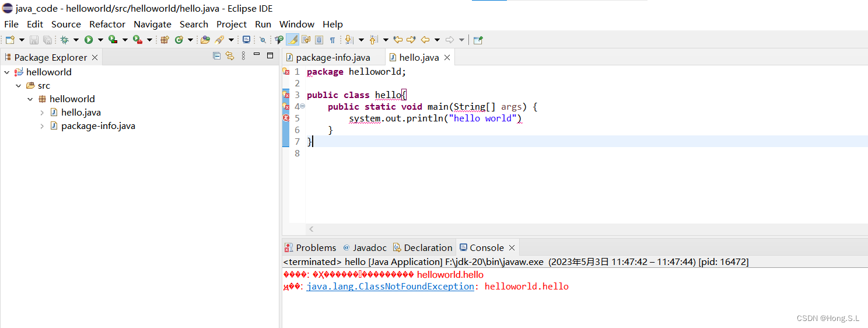Open the Search dropdown arrow
The width and height of the screenshot is (868, 328).
232,40
